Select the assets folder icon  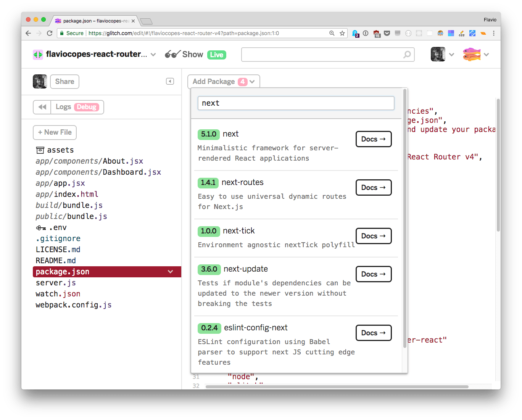[40, 150]
